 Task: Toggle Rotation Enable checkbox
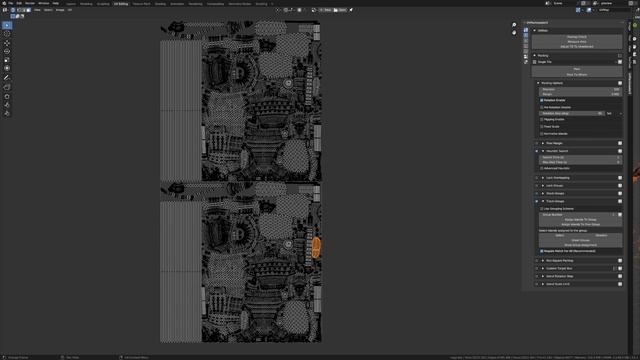pos(542,100)
